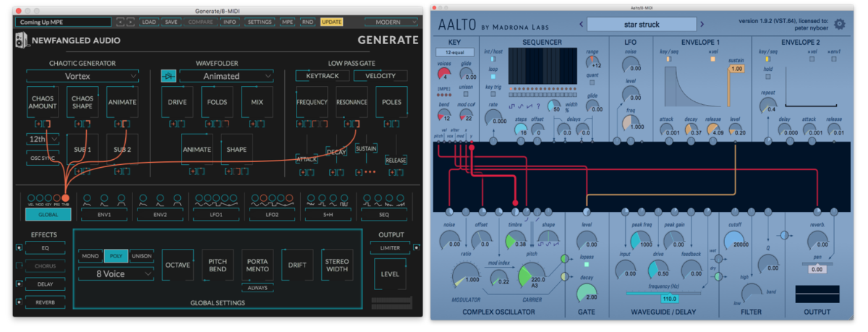
Task: Click the Aalto gate decay dial
Action: (588, 293)
